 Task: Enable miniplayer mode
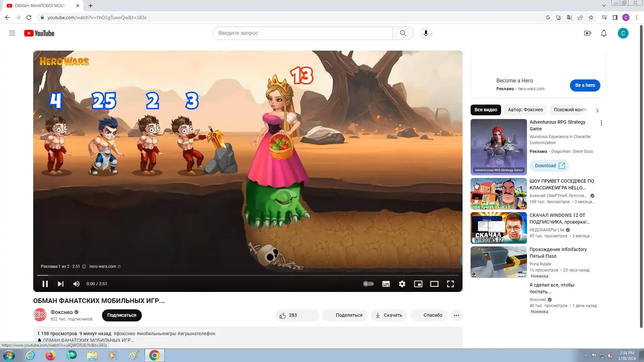click(418, 284)
